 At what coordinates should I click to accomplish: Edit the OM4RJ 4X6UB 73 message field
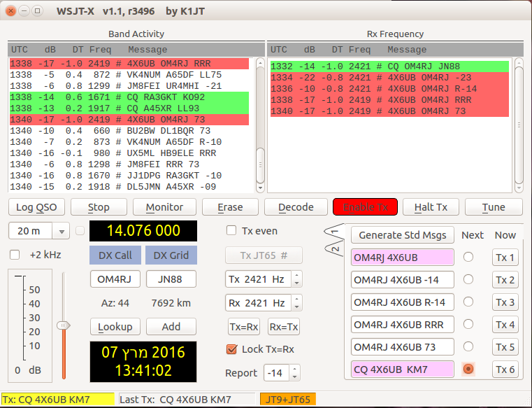403,347
